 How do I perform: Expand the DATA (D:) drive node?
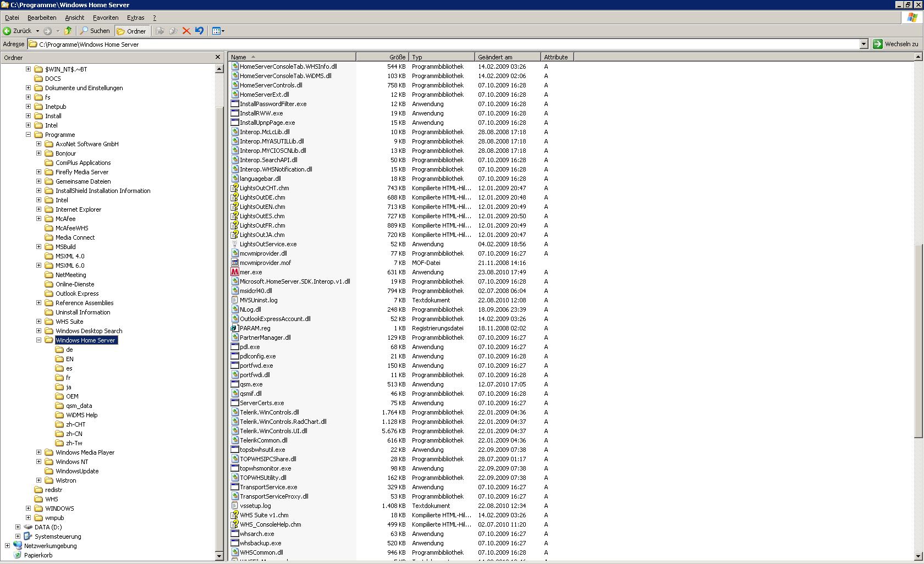[x=18, y=527]
